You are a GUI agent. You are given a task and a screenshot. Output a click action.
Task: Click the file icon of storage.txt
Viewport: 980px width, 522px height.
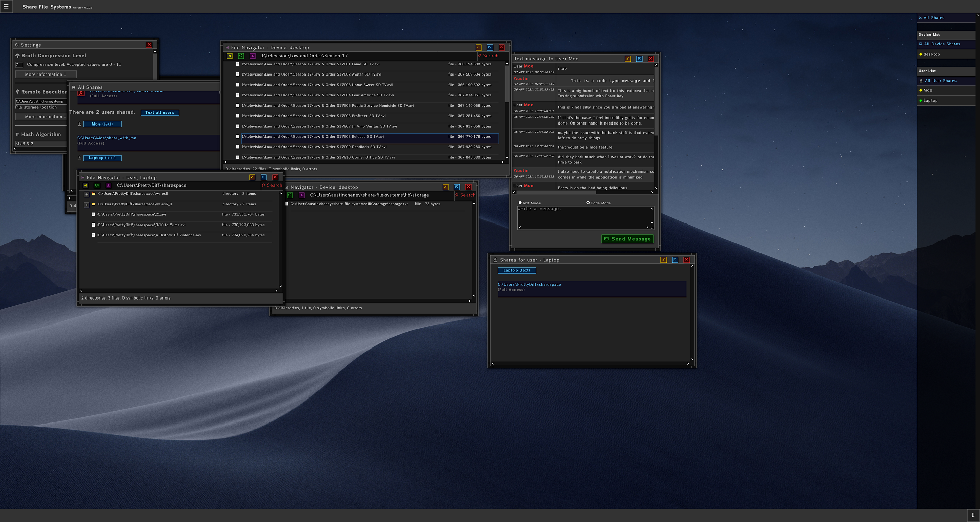tap(287, 204)
